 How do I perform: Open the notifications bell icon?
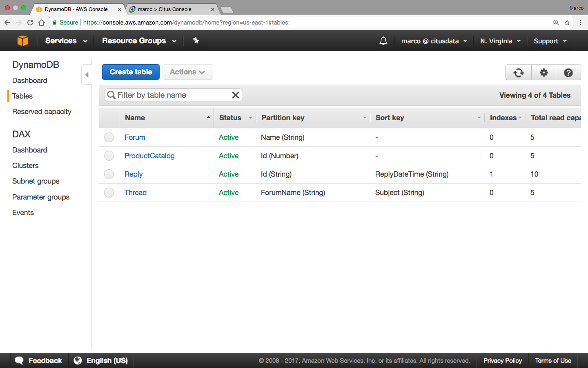point(383,41)
